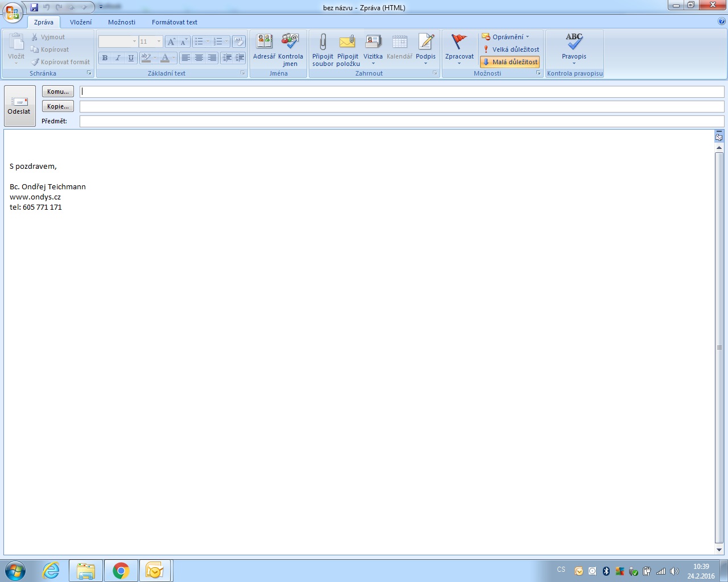Toggle Velká důležitost high importance
The height and width of the screenshot is (582, 728).
pyautogui.click(x=510, y=49)
